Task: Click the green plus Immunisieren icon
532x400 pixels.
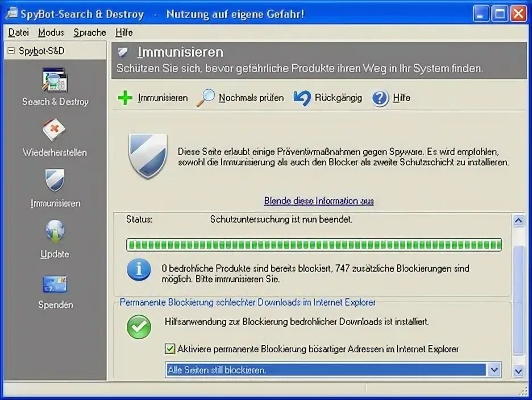Action: point(125,98)
